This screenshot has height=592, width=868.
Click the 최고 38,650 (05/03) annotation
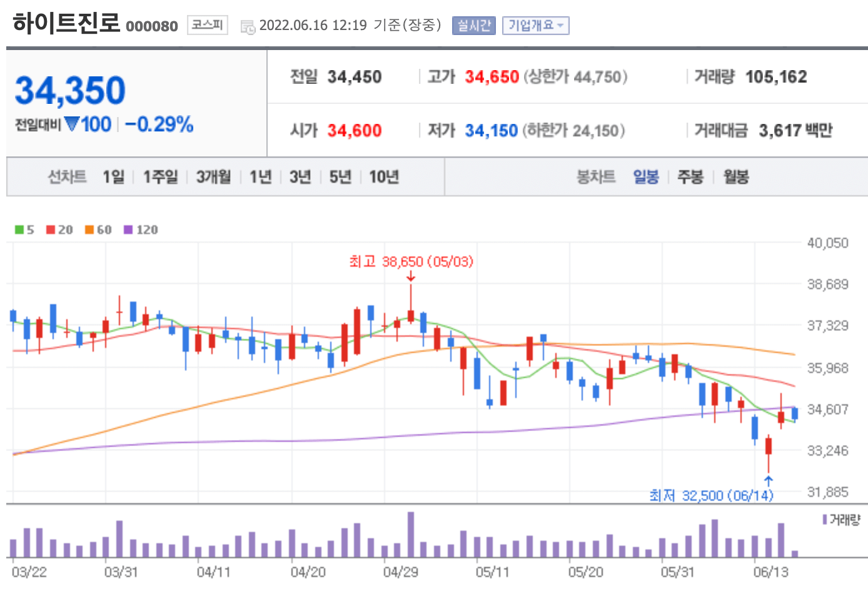coord(411,261)
